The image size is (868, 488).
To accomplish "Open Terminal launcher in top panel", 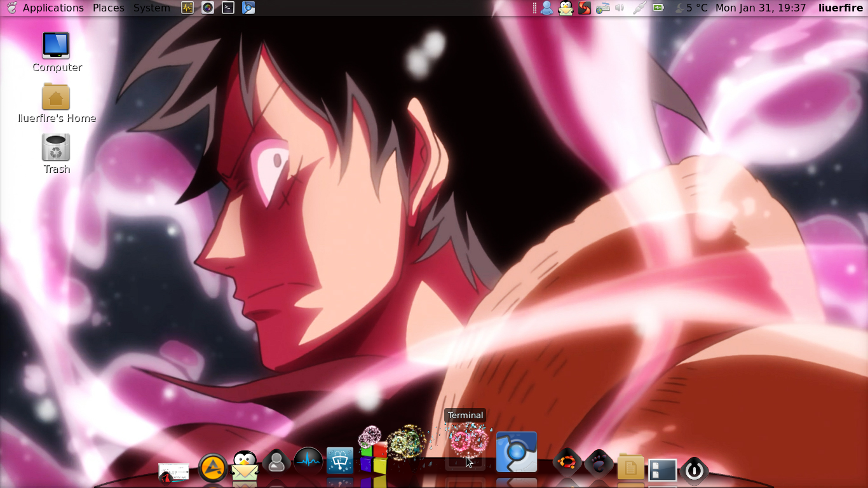I will pos(228,8).
